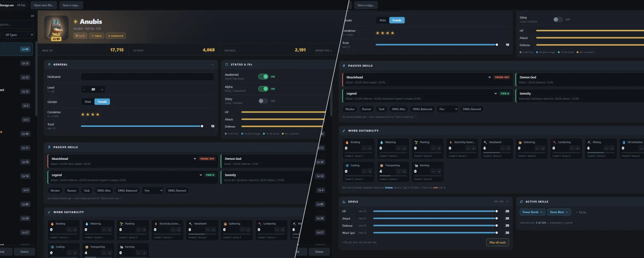Select Female gender in the right pane

point(397,20)
